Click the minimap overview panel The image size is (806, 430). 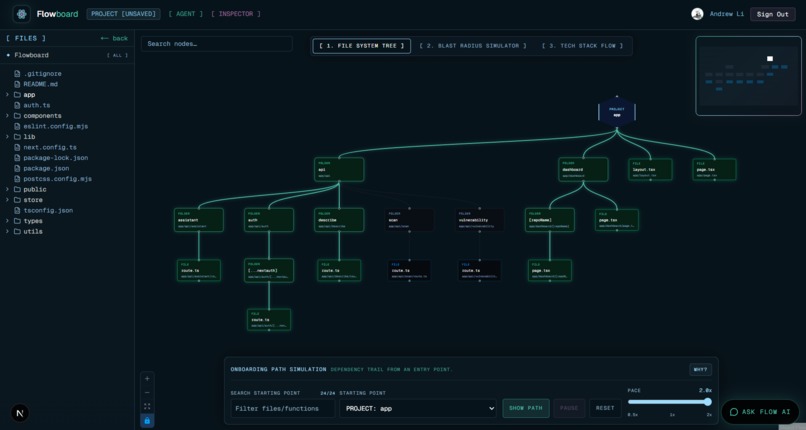pyautogui.click(x=748, y=76)
